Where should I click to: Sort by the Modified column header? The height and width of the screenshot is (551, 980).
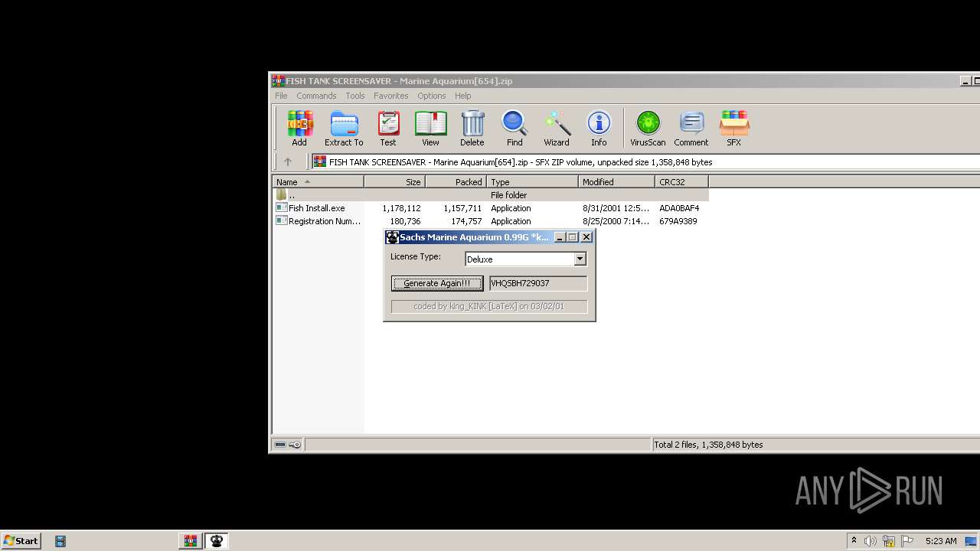(616, 182)
